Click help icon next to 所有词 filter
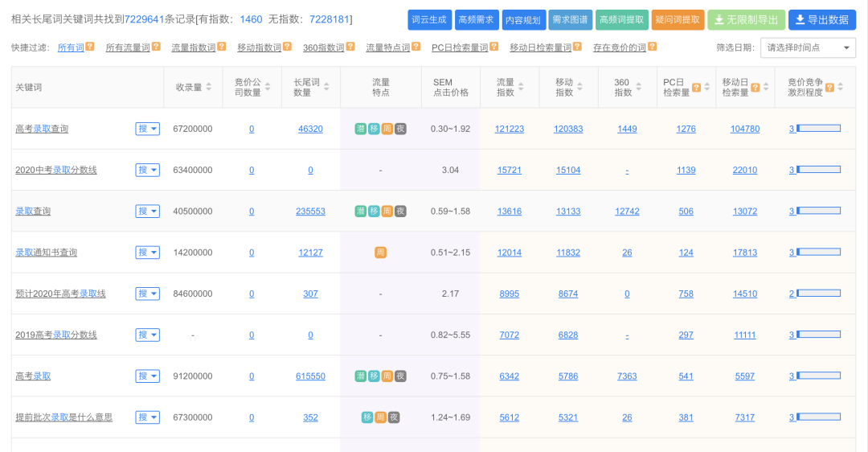 pyautogui.click(x=90, y=47)
